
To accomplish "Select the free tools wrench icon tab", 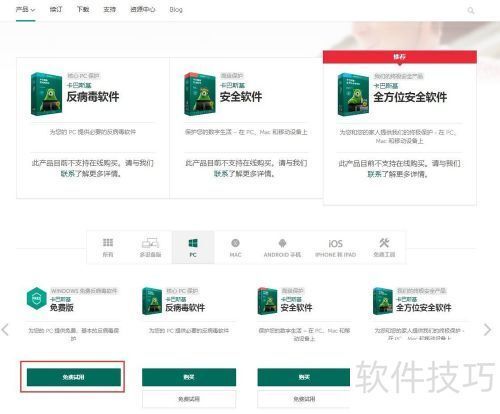I will pos(384,247).
